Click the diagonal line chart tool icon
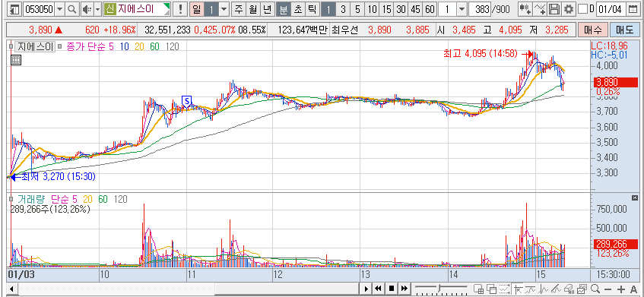This screenshot has height=297, width=644. coord(556,289)
